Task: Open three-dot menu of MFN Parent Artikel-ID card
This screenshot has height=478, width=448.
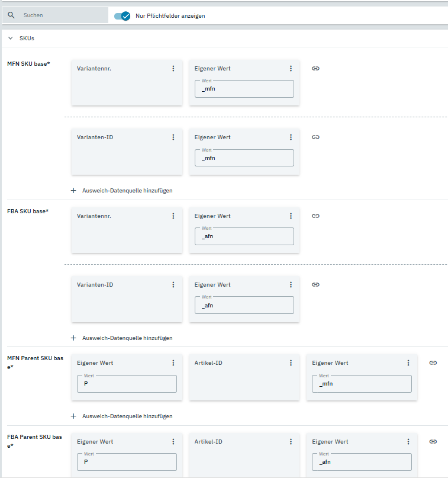Action: point(291,363)
